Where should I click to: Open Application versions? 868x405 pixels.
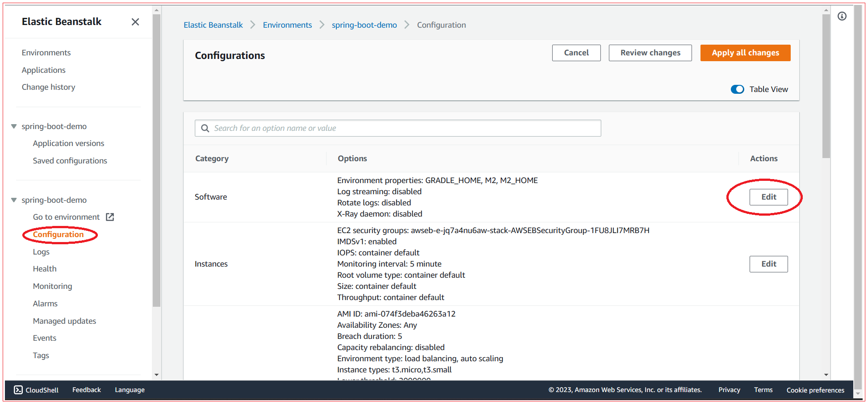coord(68,143)
